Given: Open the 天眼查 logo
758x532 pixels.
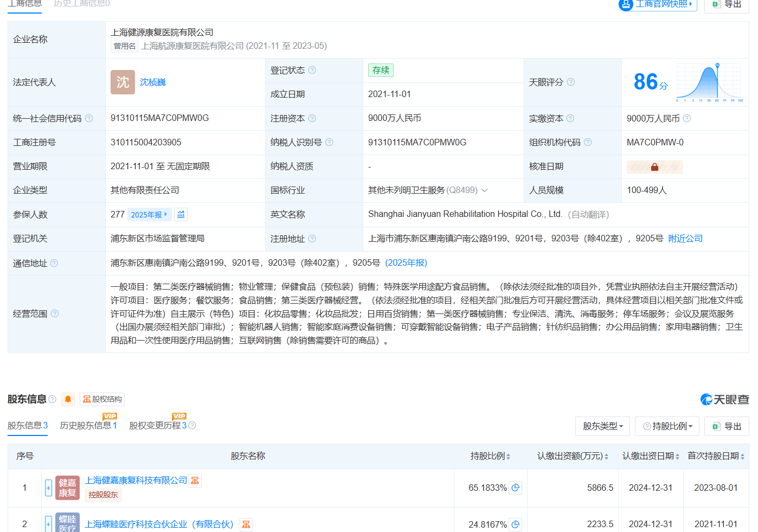Looking at the screenshot, I should (724, 400).
